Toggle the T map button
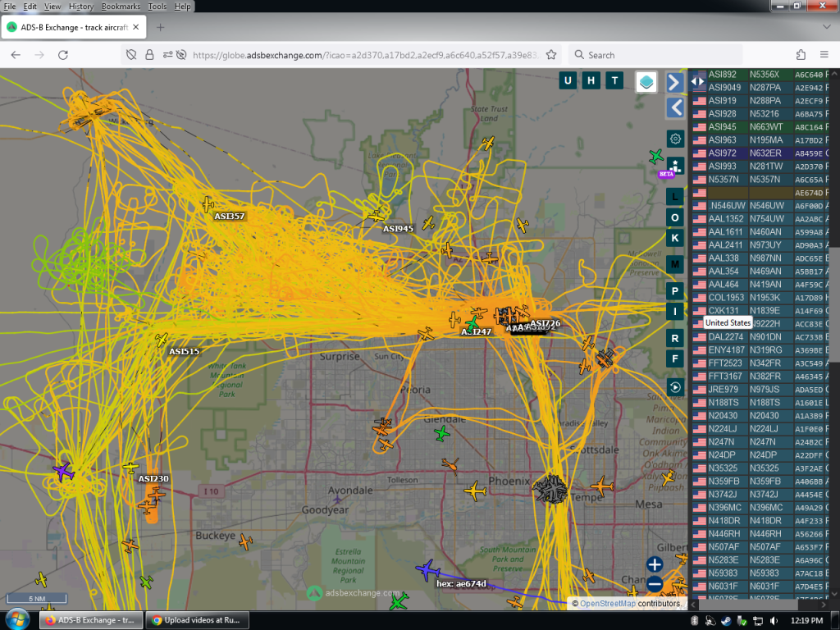 tap(614, 81)
